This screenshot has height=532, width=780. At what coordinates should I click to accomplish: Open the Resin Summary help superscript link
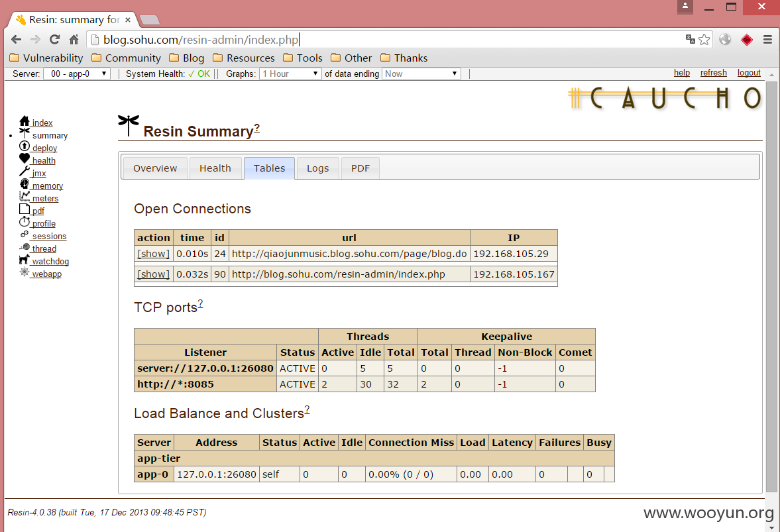click(x=257, y=128)
